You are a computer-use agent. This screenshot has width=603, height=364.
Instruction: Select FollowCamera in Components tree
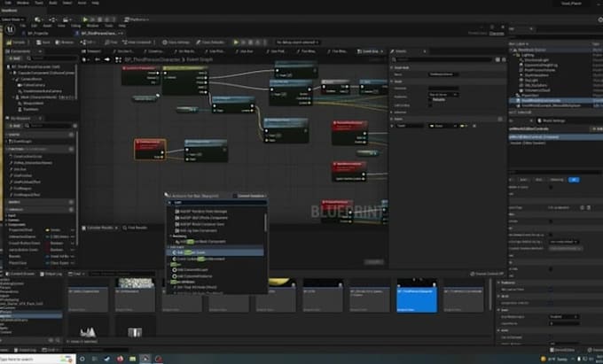[35, 85]
